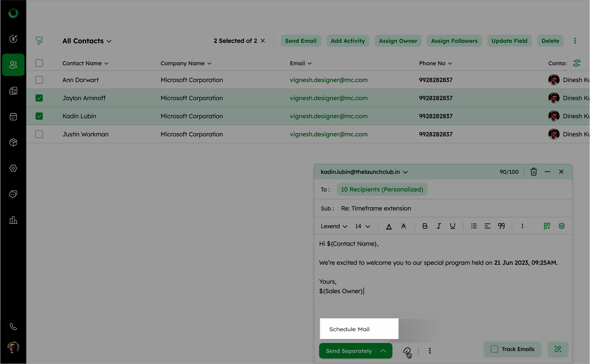The image size is (590, 364).
Task: Open the Lexend font family dropdown
Action: coord(334,226)
